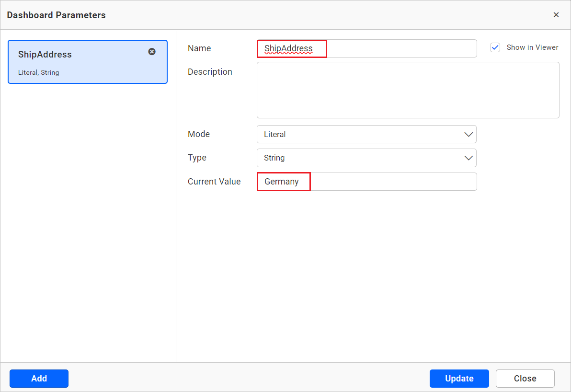Open the Mode dropdown showing Literal
The width and height of the screenshot is (571, 392).
pyautogui.click(x=366, y=134)
